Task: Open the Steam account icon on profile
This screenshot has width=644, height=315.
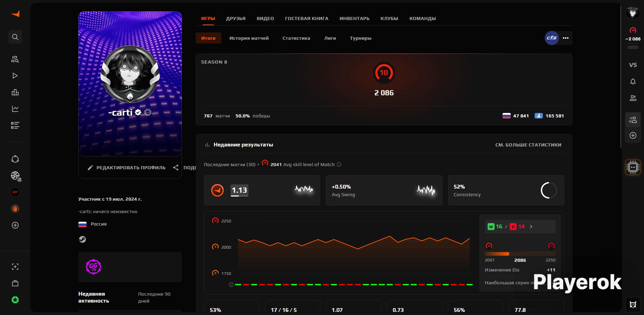Action: pyautogui.click(x=82, y=239)
